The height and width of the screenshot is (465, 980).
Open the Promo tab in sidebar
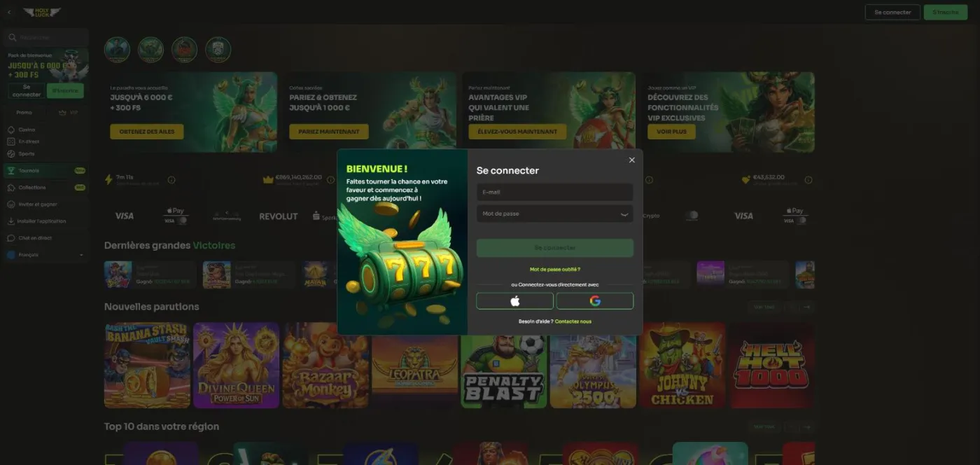(x=24, y=112)
